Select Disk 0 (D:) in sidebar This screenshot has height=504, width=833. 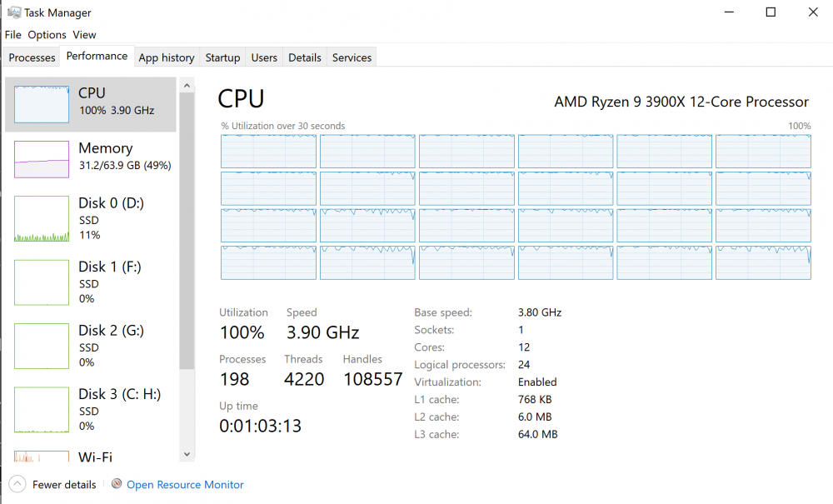[x=90, y=218]
